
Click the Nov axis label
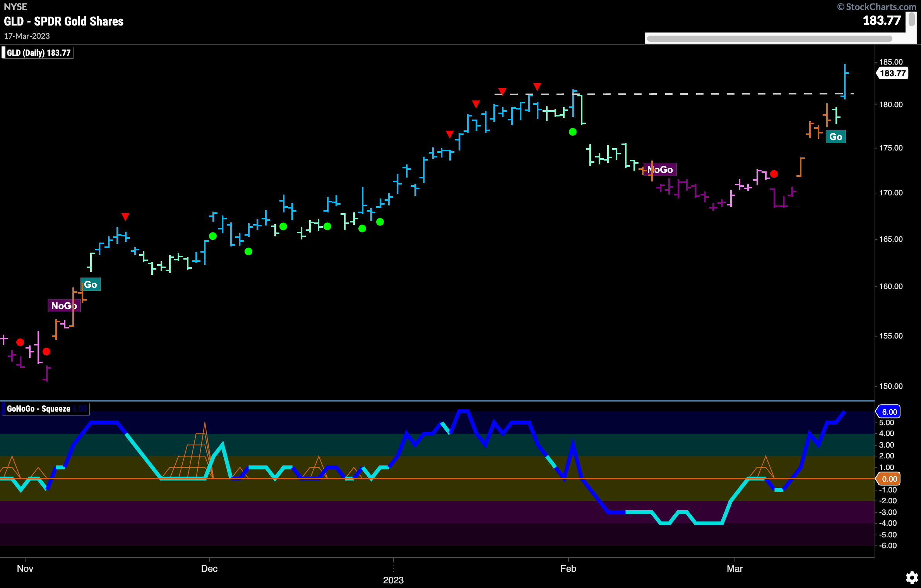coord(25,568)
